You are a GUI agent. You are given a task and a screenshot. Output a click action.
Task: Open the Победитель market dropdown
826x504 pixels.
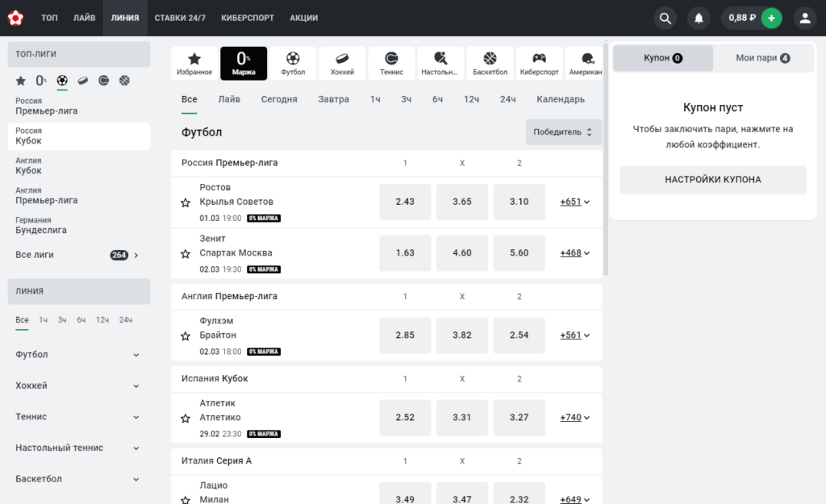[x=563, y=132]
